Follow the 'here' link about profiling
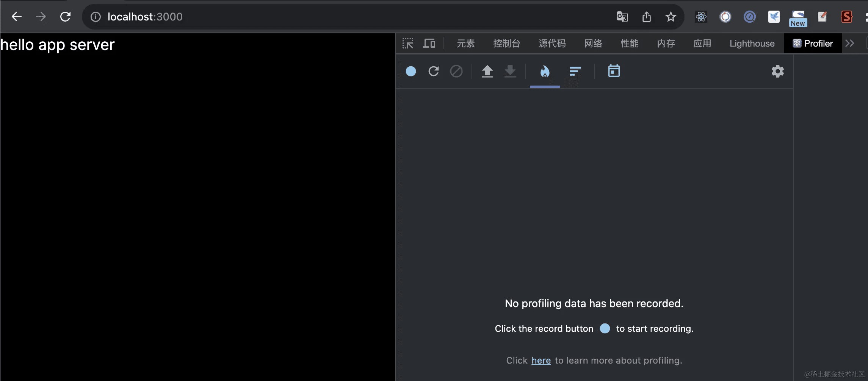This screenshot has width=868, height=381. pos(541,361)
